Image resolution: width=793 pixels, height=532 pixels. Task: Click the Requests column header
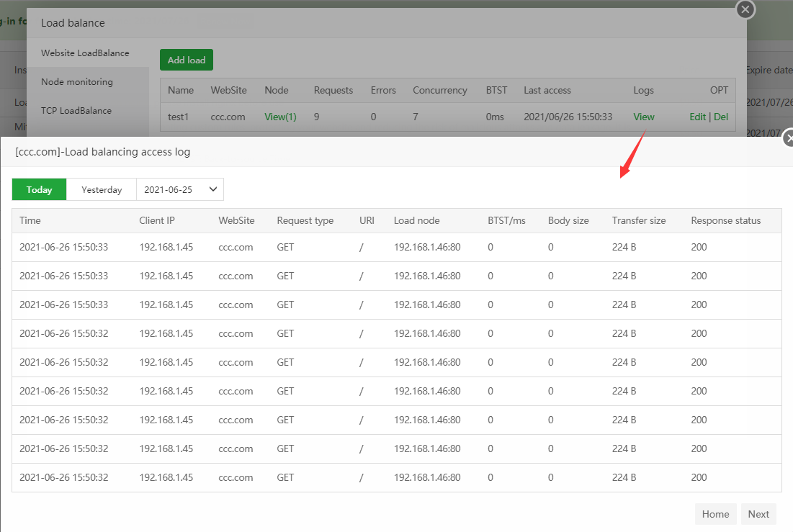click(333, 91)
